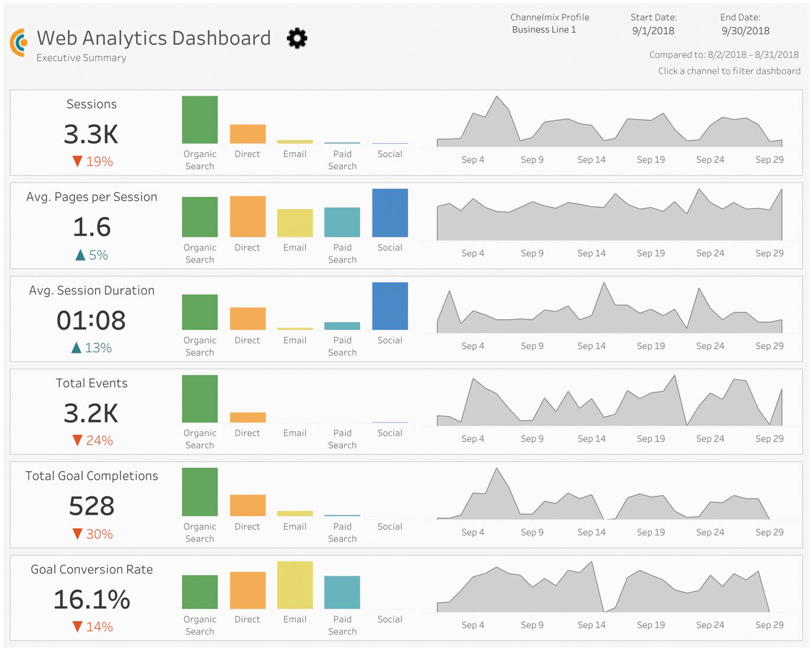Click the teal Paid Search bar in Avg. Pages per Session
Viewport: 812px width, 650px height.
(342, 222)
